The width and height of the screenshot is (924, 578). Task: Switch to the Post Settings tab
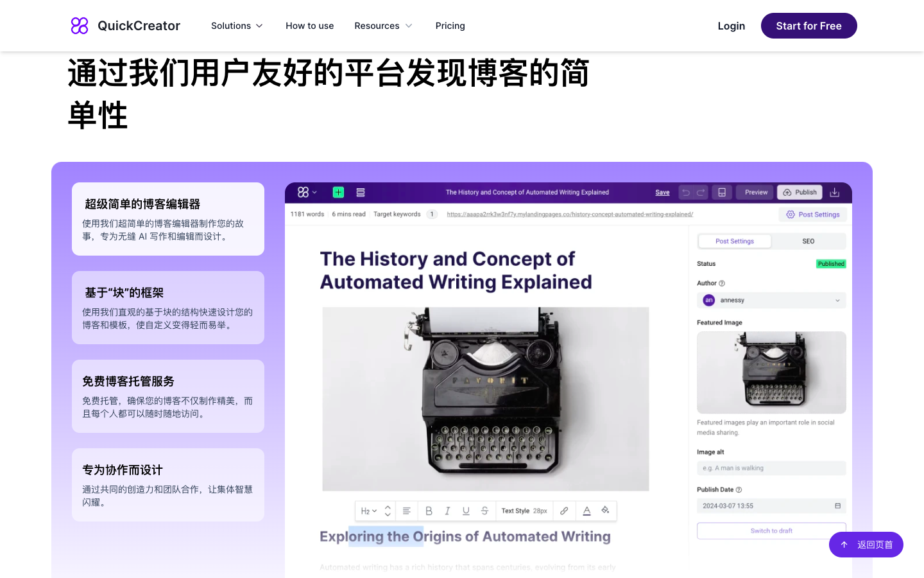[735, 241]
